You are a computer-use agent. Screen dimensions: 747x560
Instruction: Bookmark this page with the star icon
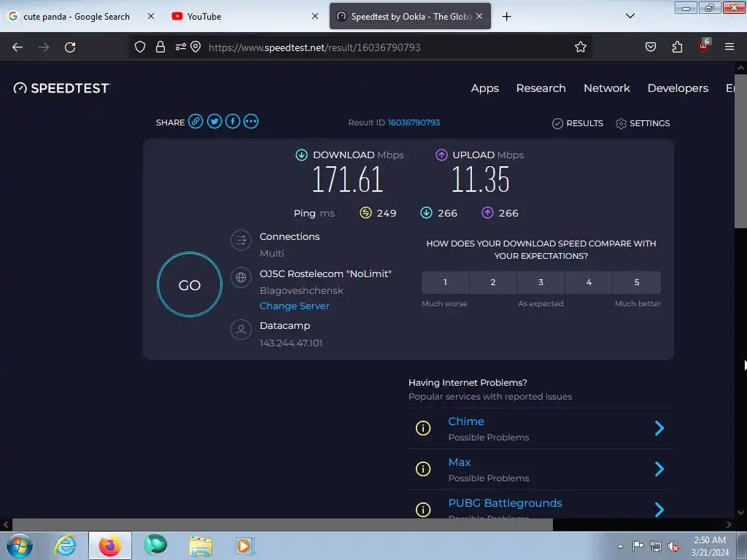580,47
